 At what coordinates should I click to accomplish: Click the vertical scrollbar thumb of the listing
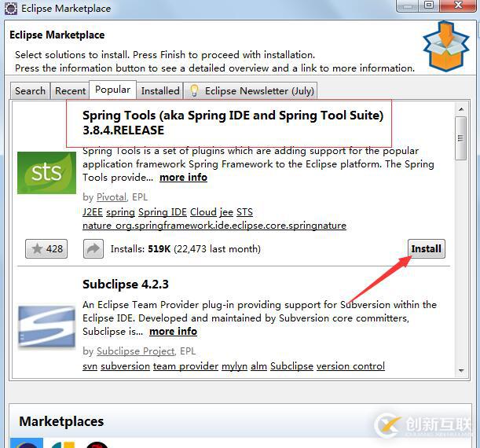click(x=460, y=138)
